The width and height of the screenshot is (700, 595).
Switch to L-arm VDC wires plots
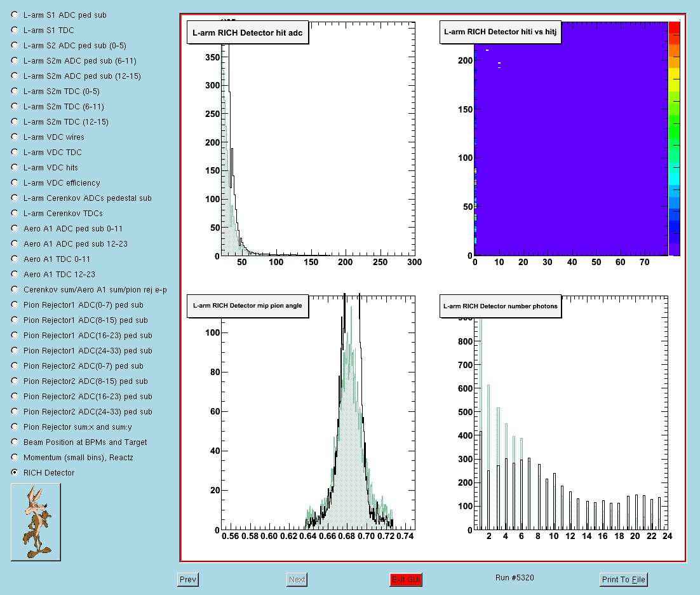click(15, 137)
